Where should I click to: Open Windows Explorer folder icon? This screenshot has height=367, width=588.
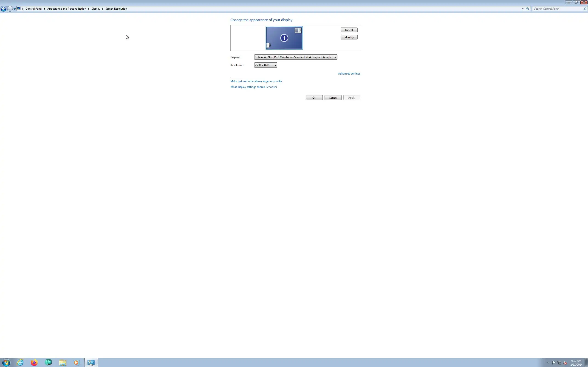click(63, 363)
